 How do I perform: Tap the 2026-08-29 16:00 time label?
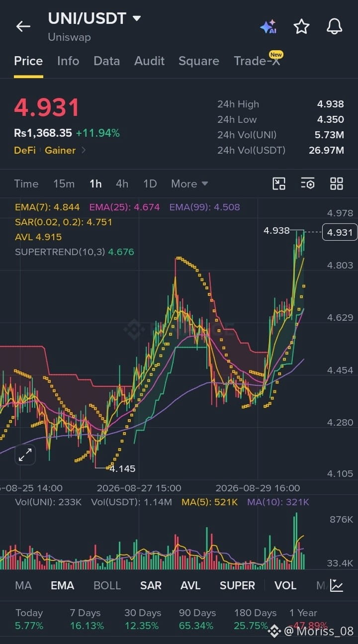click(258, 488)
